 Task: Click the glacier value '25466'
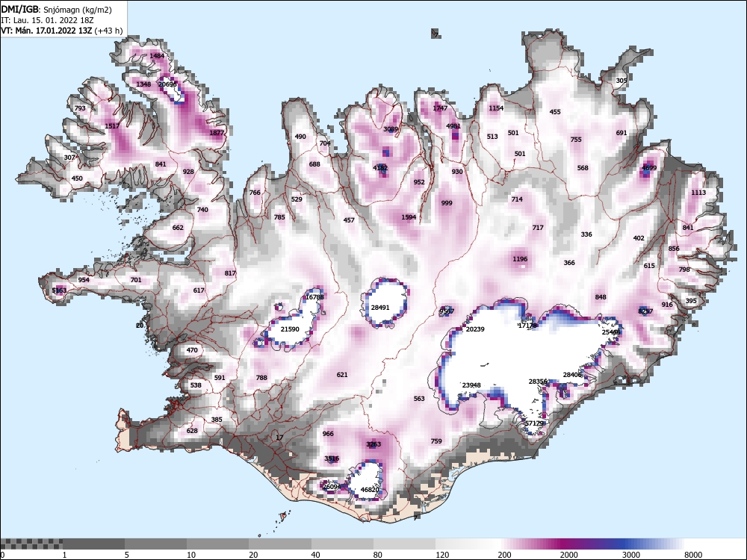coord(611,332)
